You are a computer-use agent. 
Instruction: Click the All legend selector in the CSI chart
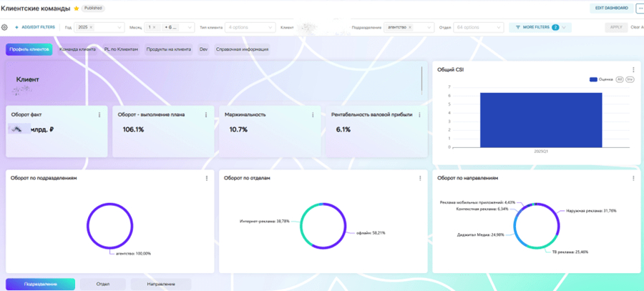[620, 79]
